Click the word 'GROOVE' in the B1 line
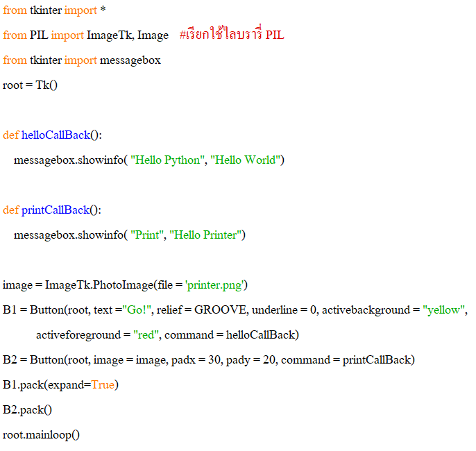476x451 pixels. point(220,310)
